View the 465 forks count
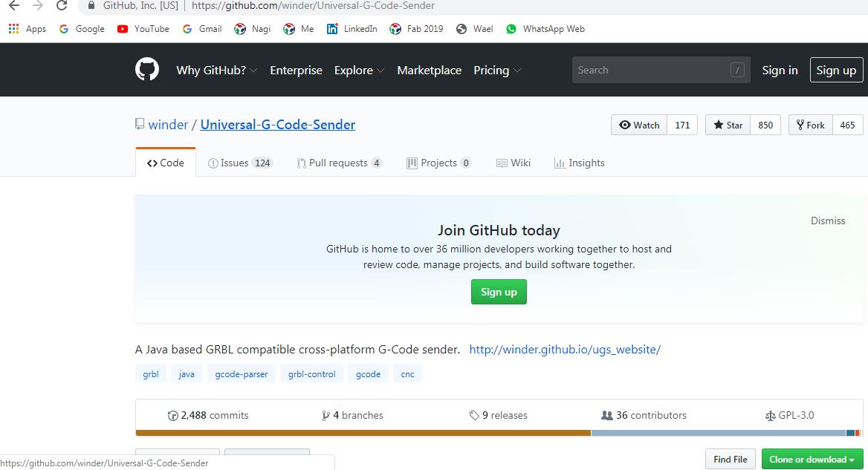The width and height of the screenshot is (868, 470). coord(847,125)
